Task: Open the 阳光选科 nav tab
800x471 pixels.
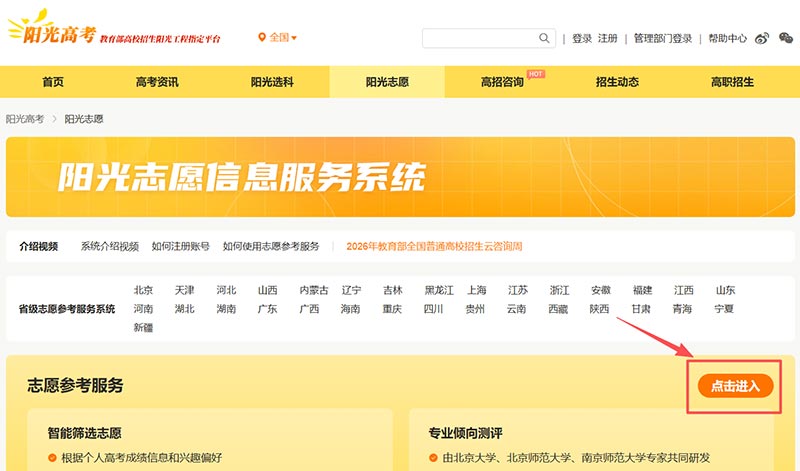Action: pos(272,82)
